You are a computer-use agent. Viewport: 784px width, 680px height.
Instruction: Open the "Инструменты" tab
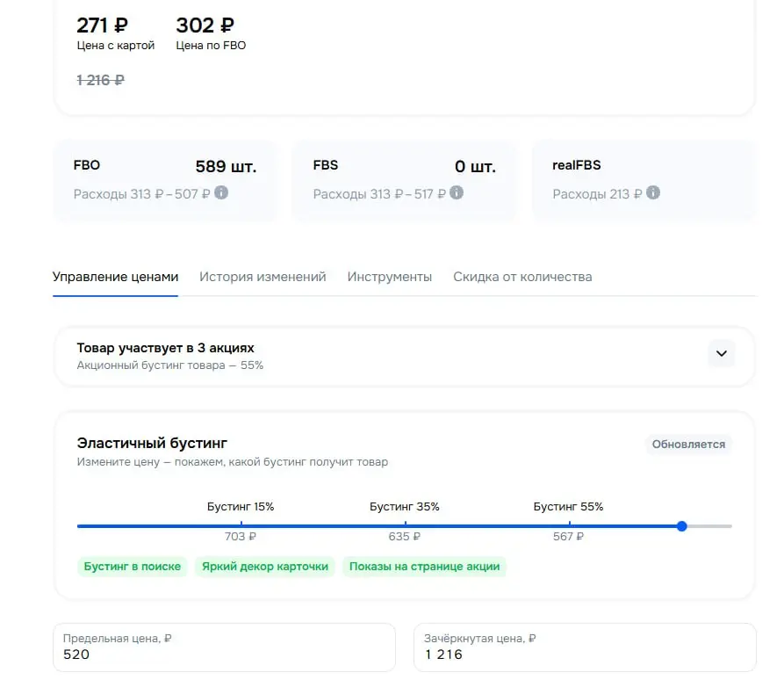(x=390, y=277)
